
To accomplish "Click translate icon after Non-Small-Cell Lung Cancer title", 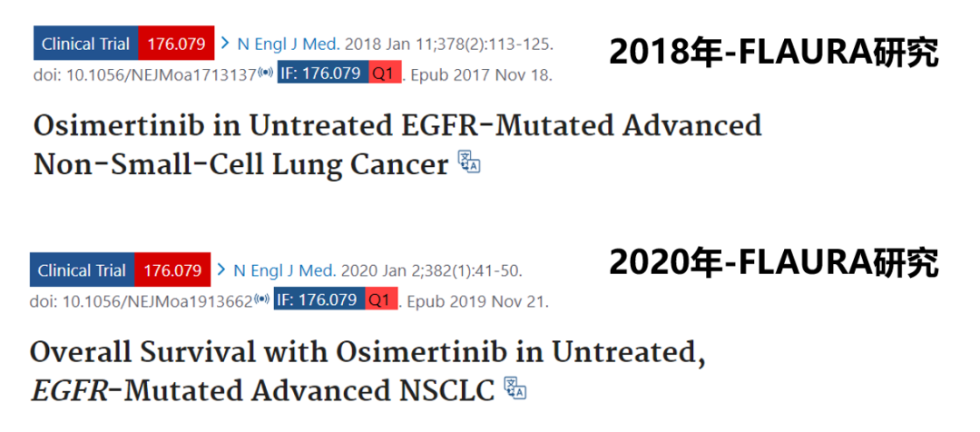I will click(469, 162).
